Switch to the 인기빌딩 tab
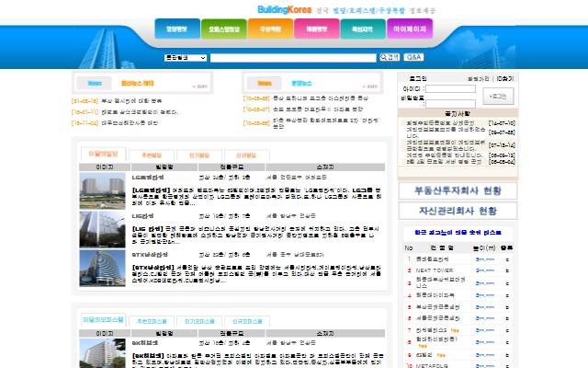 [x=199, y=155]
